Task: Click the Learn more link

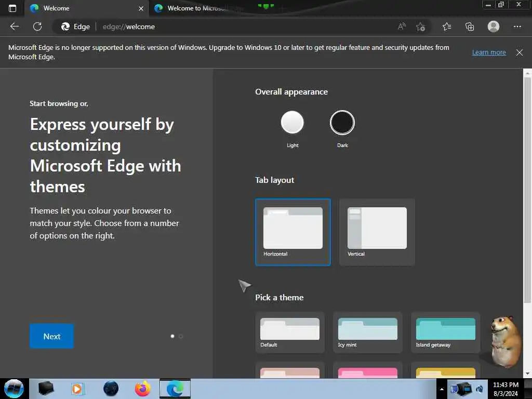Action: point(489,52)
